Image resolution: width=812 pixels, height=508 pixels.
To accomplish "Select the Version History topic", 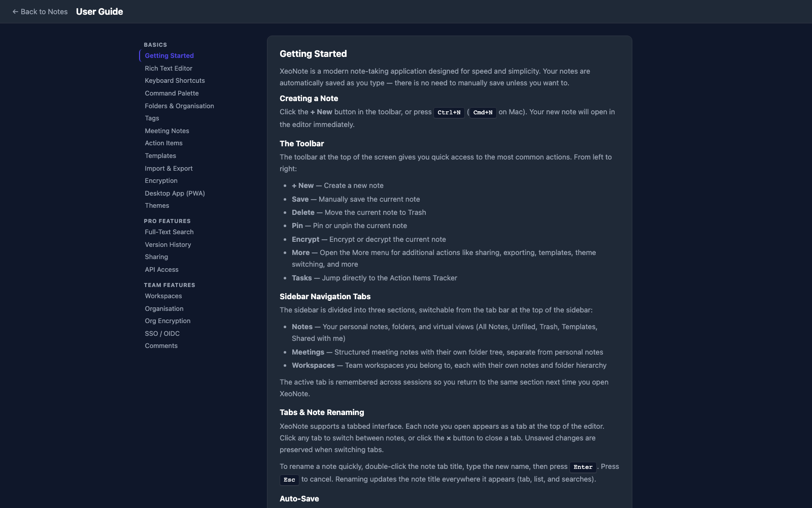I will 168,244.
